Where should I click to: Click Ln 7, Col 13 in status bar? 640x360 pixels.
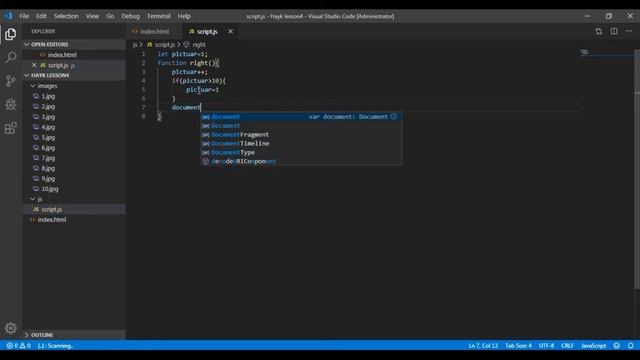tap(483, 346)
